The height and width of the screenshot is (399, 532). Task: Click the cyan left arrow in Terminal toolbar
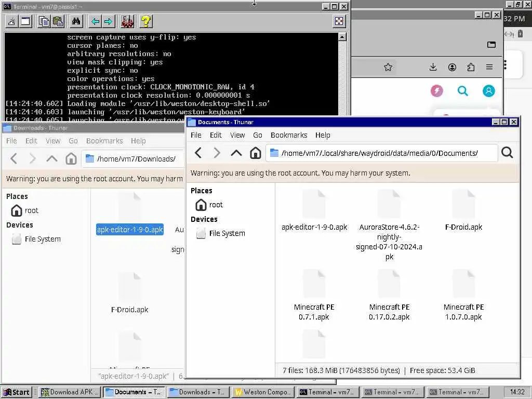pyautogui.click(x=95, y=22)
